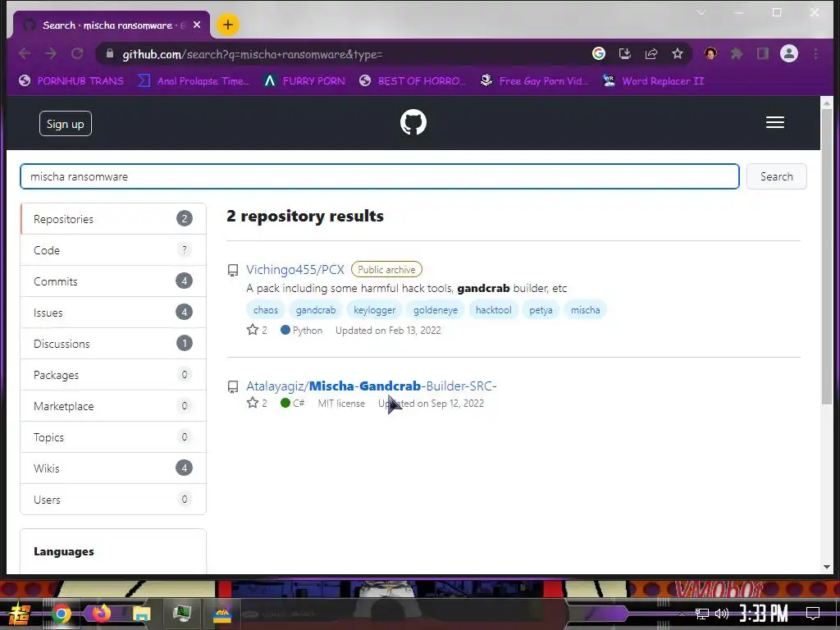Select the Topics filter

click(x=113, y=436)
